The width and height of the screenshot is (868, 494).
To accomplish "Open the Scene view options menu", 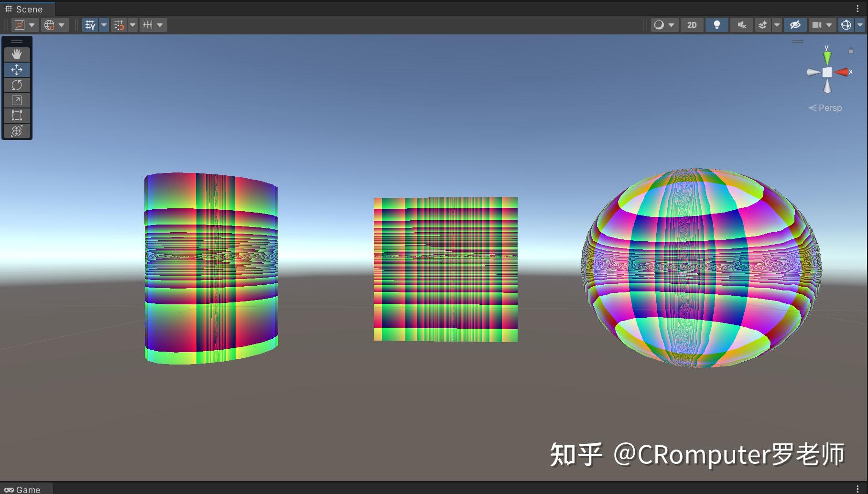I will pos(857,8).
